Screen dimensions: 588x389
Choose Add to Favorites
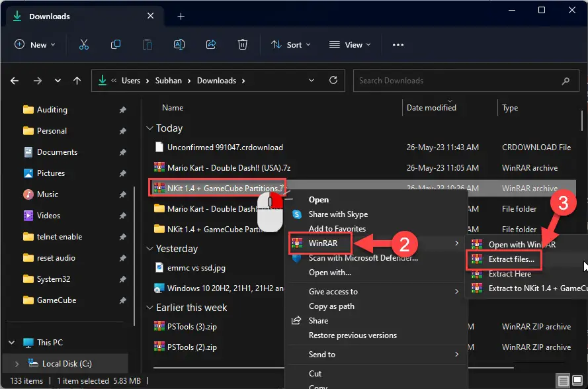click(337, 228)
